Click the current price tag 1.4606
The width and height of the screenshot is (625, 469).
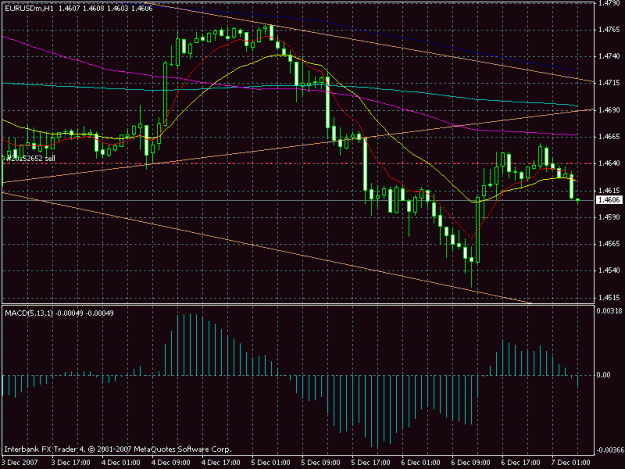pyautogui.click(x=609, y=200)
